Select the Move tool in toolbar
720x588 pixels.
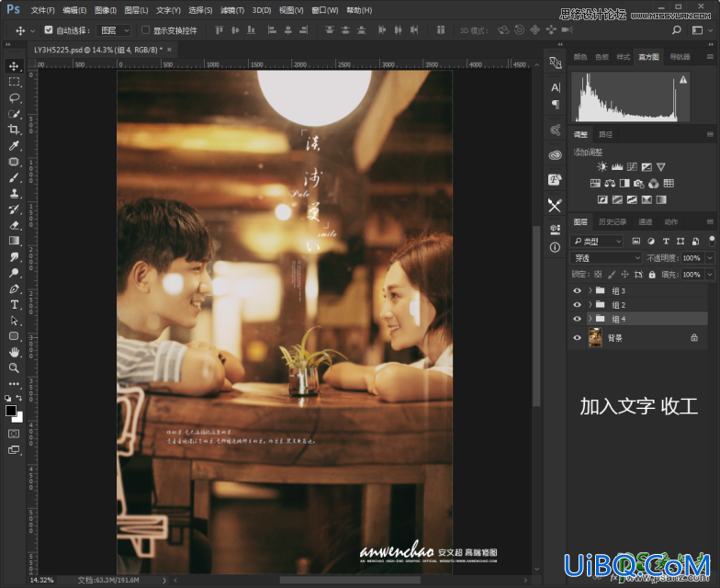(x=14, y=66)
